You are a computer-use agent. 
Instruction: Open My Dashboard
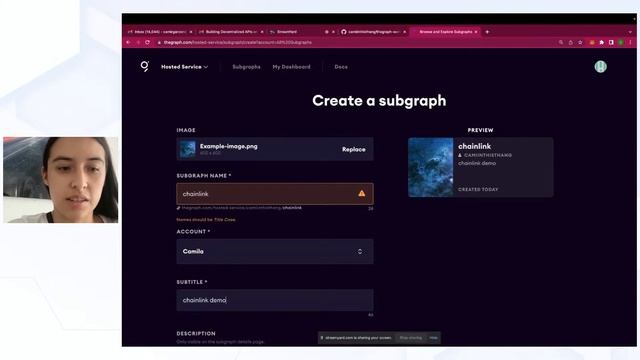click(291, 67)
